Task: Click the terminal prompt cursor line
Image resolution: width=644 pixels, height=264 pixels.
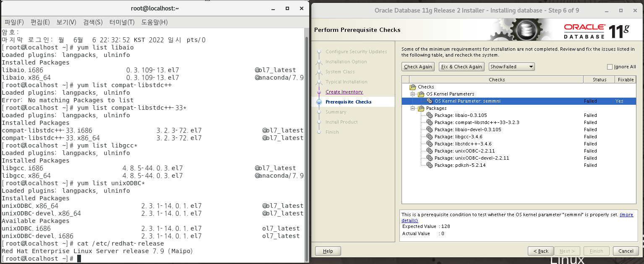Action: 41,259
